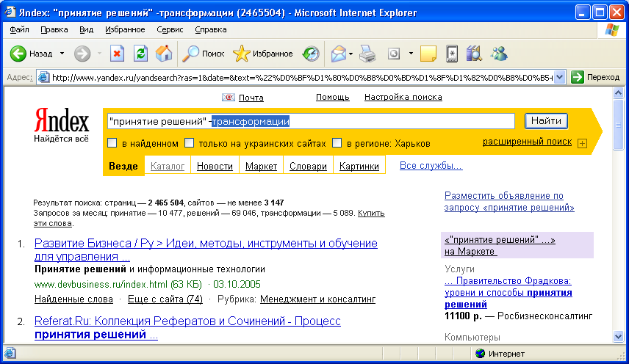Tick 'только на украинских сайтах' checkbox
Viewport: 629px width, 364px height.
click(x=189, y=143)
